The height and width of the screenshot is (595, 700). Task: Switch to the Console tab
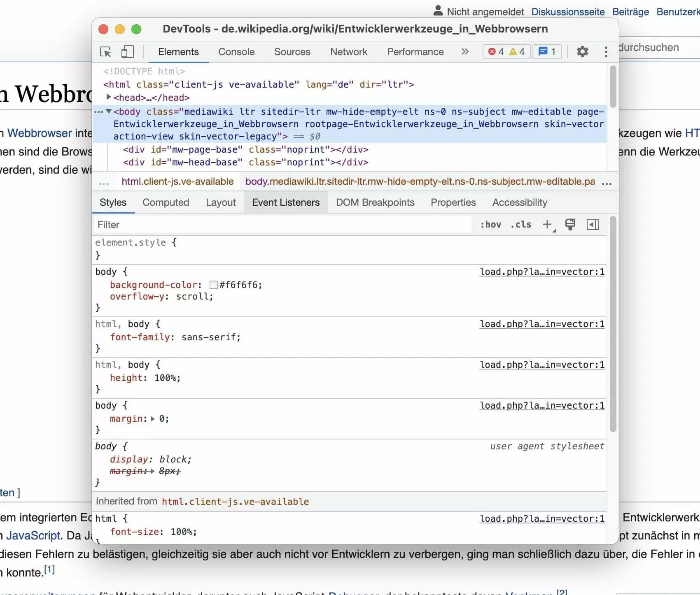click(236, 52)
